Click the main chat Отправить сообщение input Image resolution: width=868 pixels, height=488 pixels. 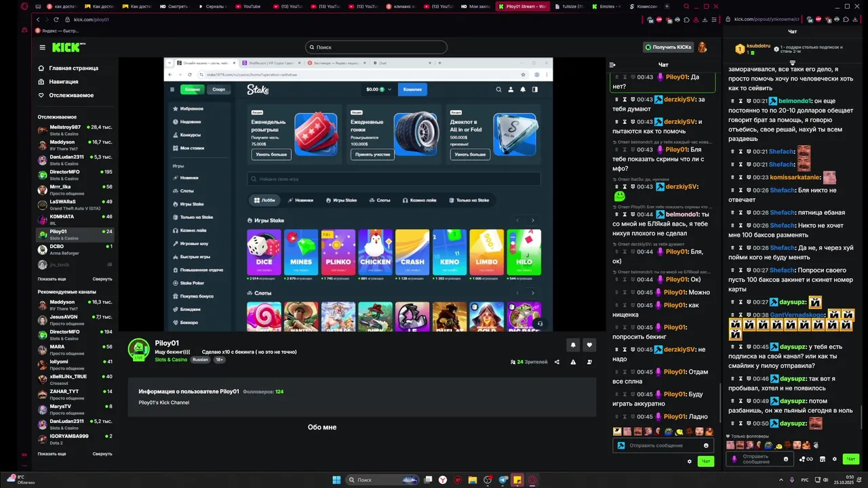[663, 445]
